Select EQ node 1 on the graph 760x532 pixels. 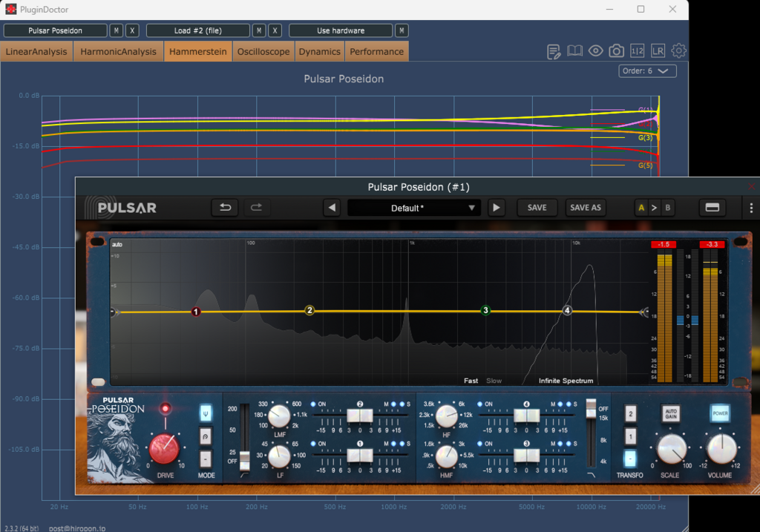click(x=196, y=312)
